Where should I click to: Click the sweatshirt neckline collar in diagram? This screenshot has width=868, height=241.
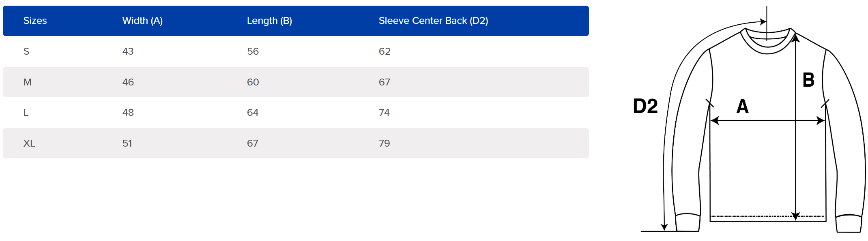767,41
